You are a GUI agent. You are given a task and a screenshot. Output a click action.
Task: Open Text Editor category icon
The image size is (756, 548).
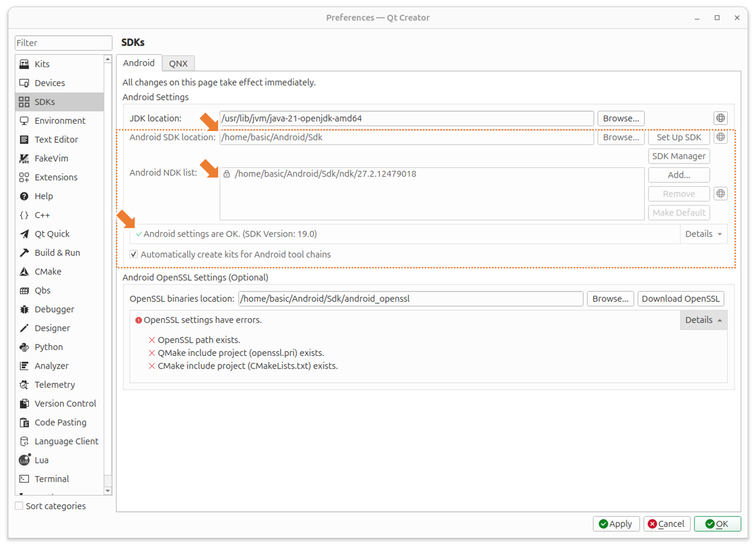(24, 139)
